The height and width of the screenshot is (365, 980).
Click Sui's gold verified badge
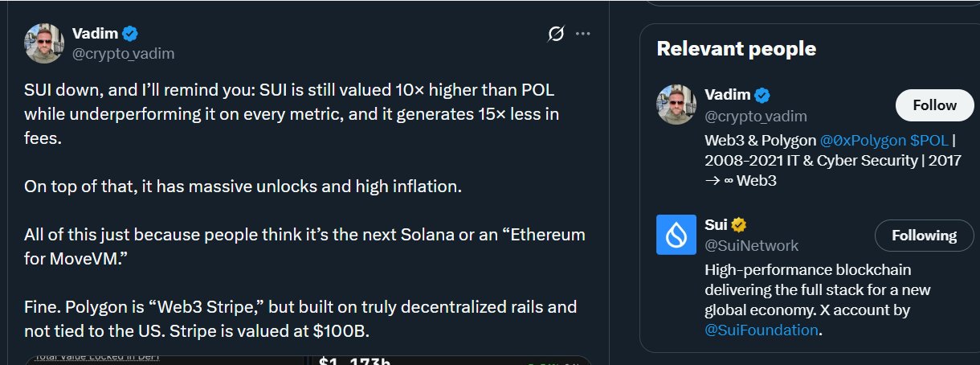tap(740, 225)
